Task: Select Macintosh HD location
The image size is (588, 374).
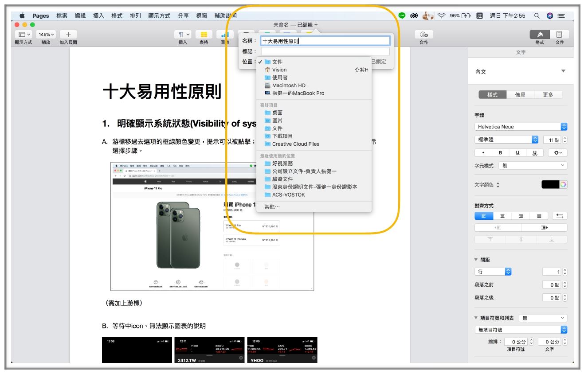Action: pos(314,85)
